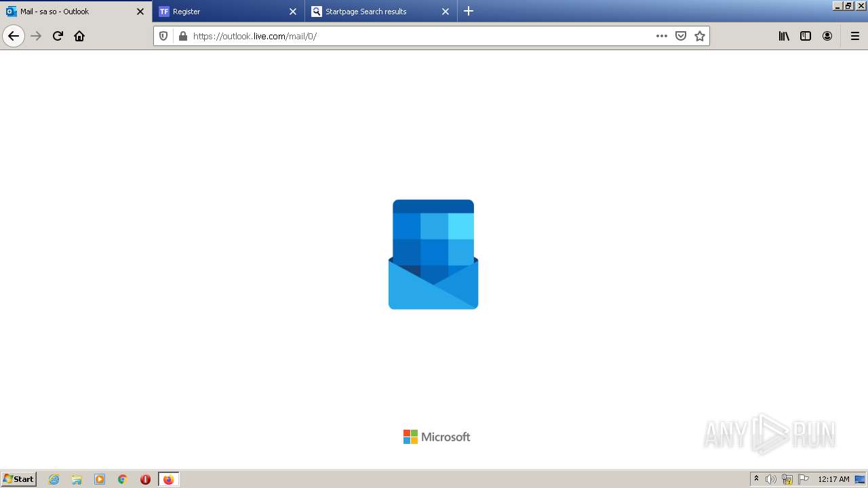Open the Firefox Home page button
This screenshot has height=488, width=868.
pos(79,36)
